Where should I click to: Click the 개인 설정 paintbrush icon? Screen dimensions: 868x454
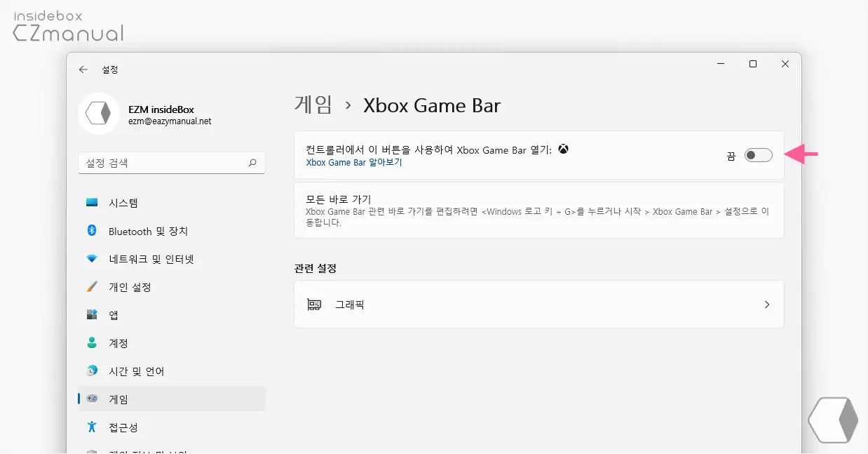tap(92, 287)
